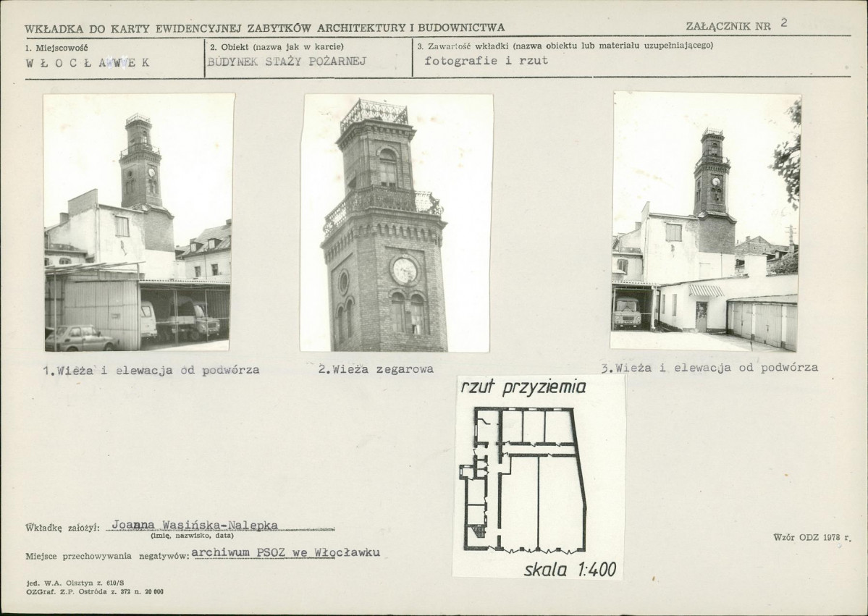Click the name Joanna Wasińska-Nalepka
Viewport: 868px width, 616px height.
tap(188, 525)
